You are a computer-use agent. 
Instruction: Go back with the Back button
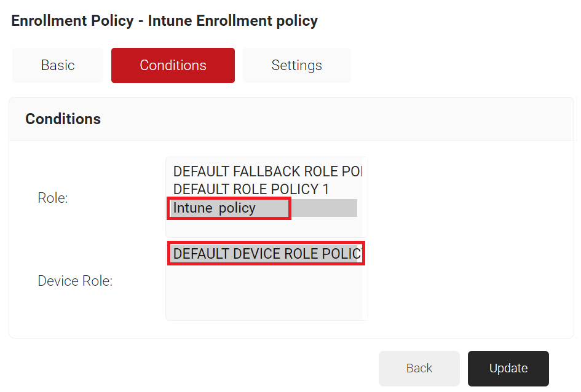pos(419,368)
